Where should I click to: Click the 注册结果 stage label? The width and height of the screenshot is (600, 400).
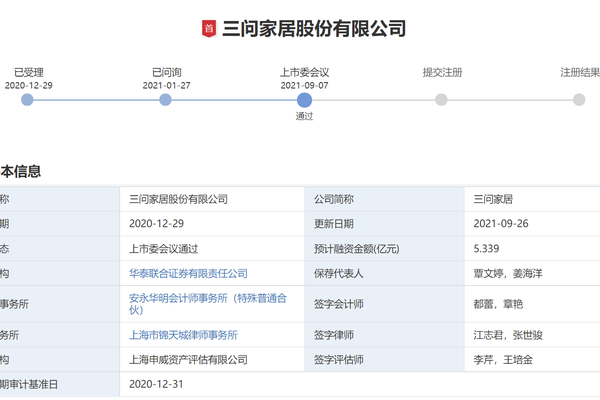tap(580, 72)
